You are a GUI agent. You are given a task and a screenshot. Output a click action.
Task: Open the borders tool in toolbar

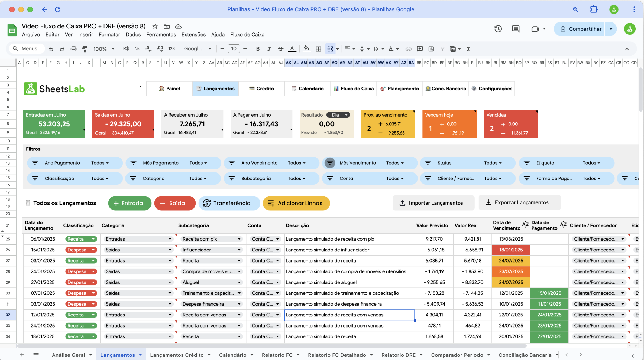[x=318, y=49]
